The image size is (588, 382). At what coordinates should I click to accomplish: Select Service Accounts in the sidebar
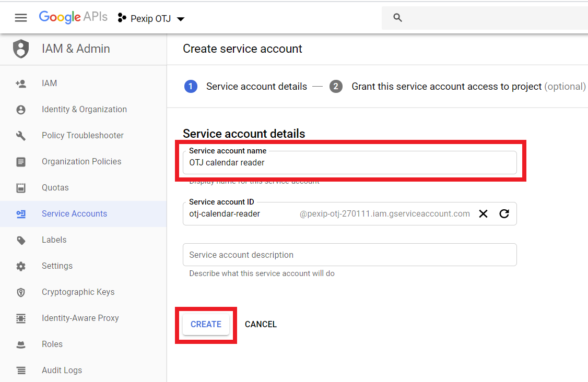pyautogui.click(x=74, y=214)
